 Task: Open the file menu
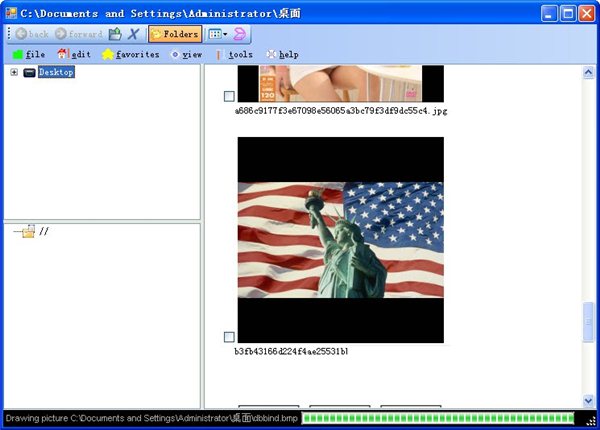pos(29,54)
